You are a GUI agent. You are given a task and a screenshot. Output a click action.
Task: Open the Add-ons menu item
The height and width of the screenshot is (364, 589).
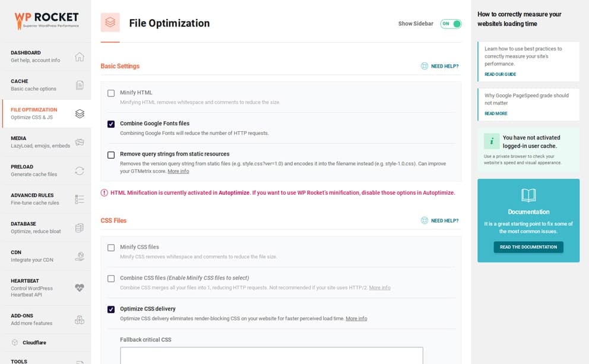coord(46,319)
